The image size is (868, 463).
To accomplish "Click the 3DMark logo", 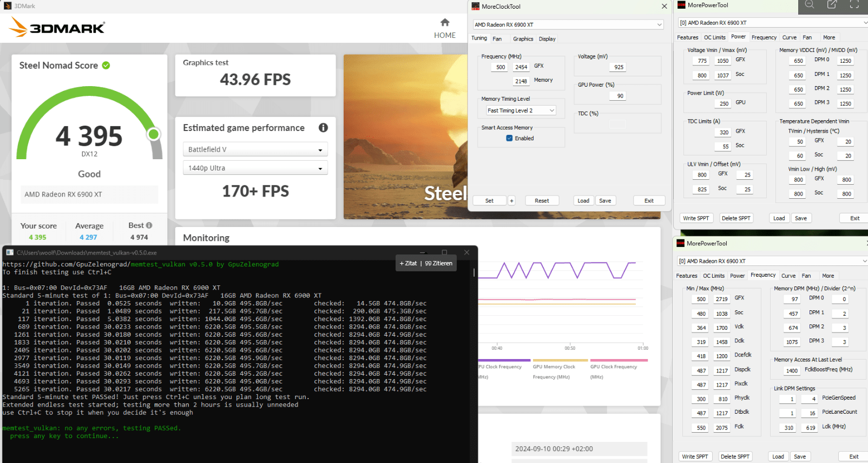I will [x=57, y=27].
